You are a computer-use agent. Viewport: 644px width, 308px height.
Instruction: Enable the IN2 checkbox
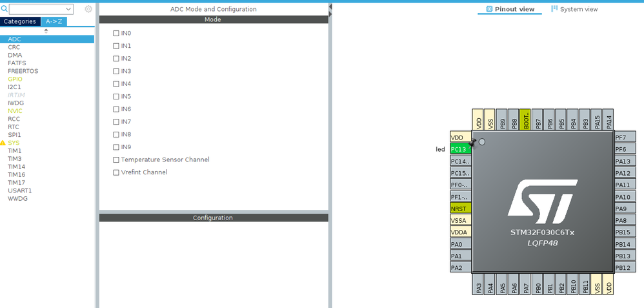[x=116, y=58]
